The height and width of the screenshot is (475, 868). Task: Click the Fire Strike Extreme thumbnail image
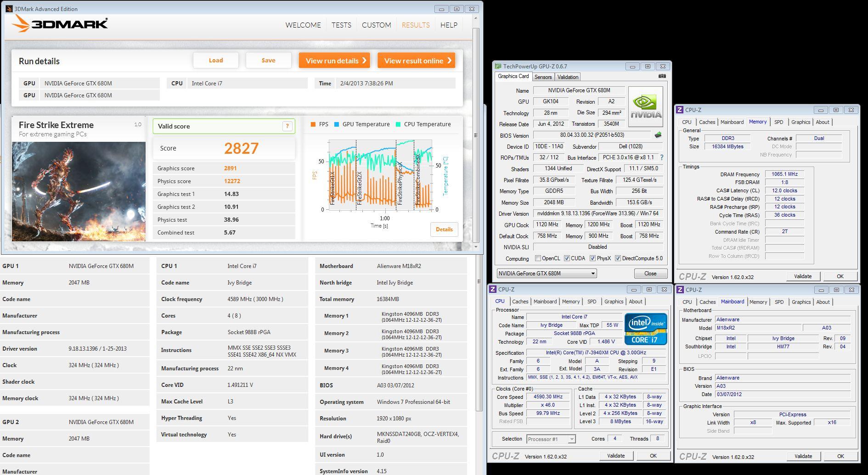(x=79, y=191)
